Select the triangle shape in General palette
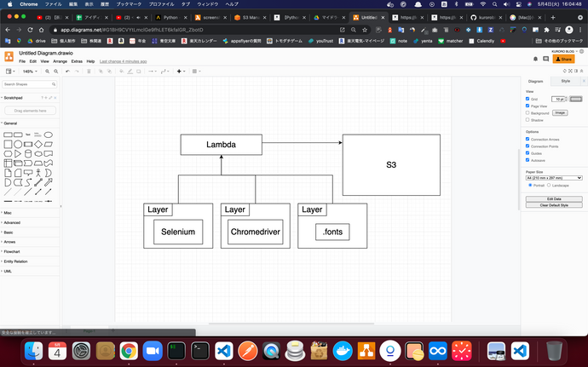 point(18,154)
